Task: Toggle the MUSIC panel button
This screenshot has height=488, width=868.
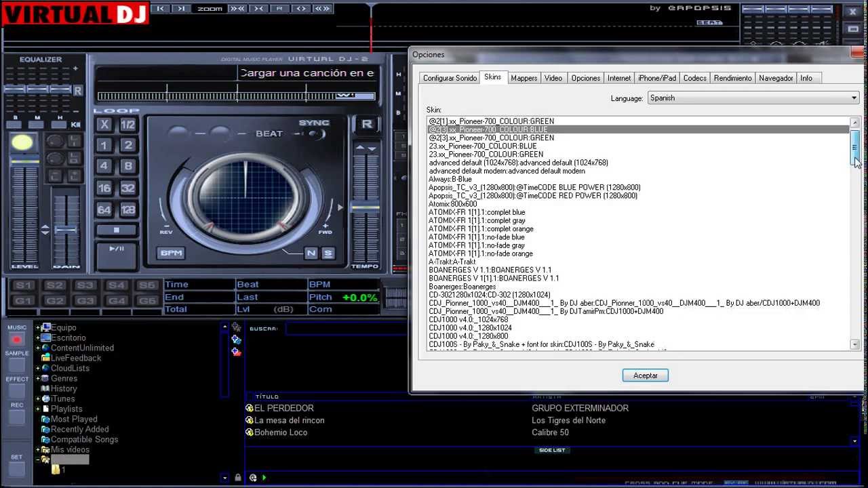Action: pyautogui.click(x=17, y=338)
